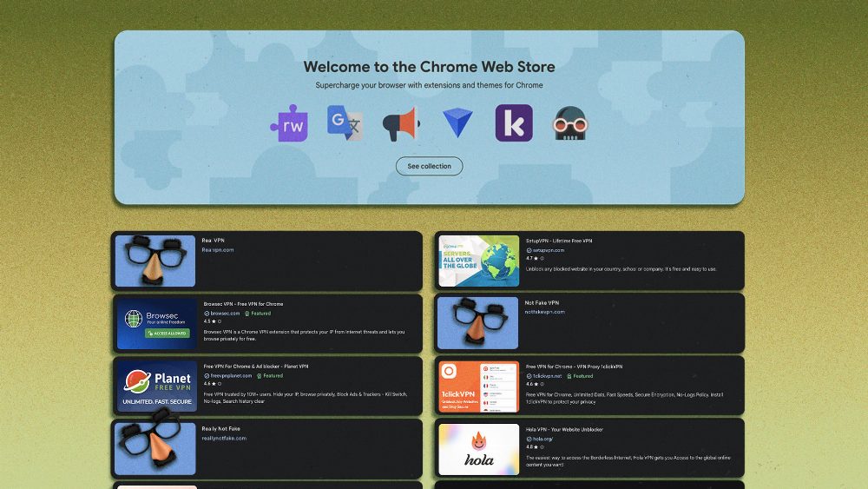Click the "Real VPN" extension title
This screenshot has width=868, height=489.
(214, 241)
